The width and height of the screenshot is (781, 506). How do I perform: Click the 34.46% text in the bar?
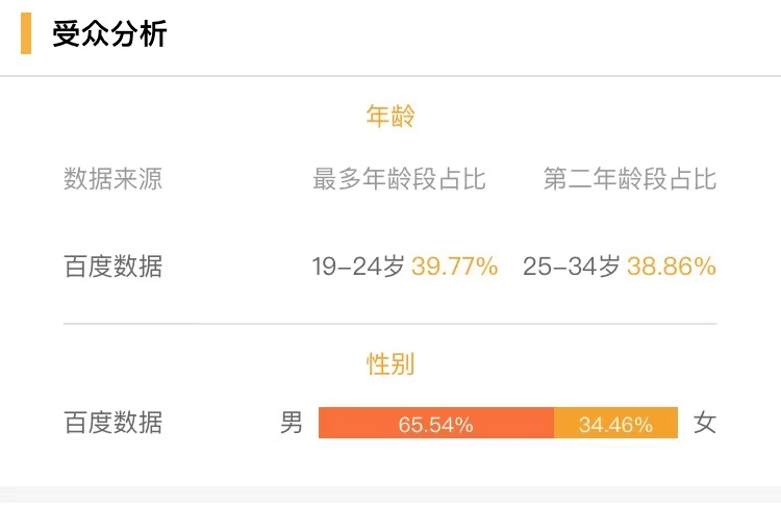click(616, 425)
